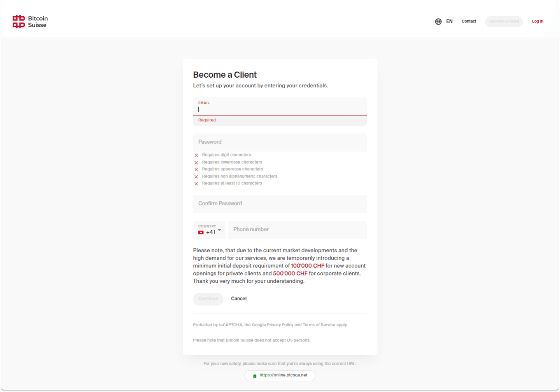Select Become a Client in header
Image resolution: width=560 pixels, height=392 pixels.
[504, 21]
